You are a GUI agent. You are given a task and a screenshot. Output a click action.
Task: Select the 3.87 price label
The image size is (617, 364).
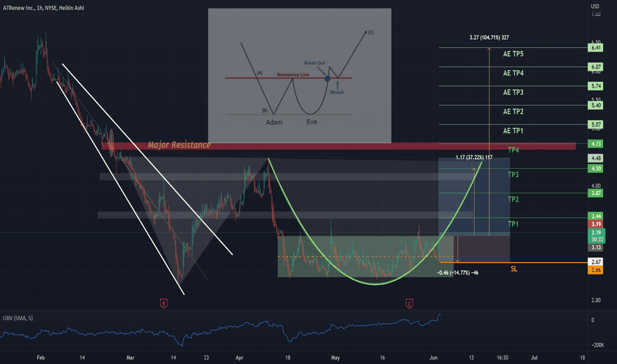(595, 193)
